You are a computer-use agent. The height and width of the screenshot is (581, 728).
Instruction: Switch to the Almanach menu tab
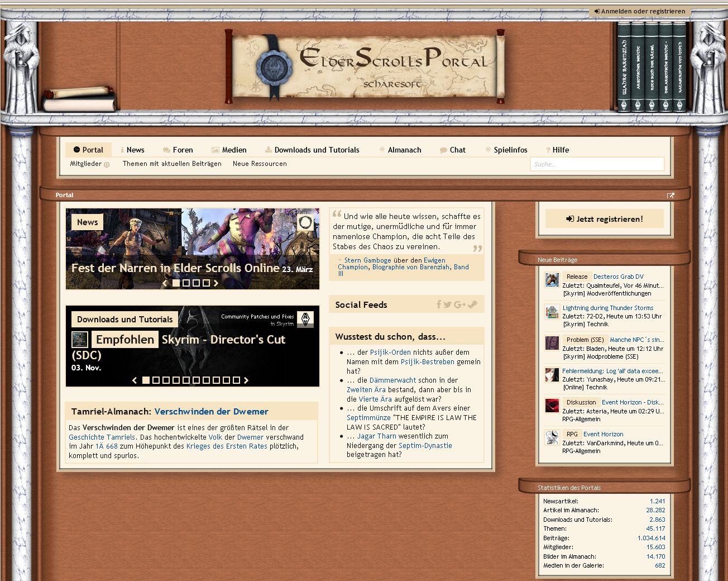click(x=400, y=150)
